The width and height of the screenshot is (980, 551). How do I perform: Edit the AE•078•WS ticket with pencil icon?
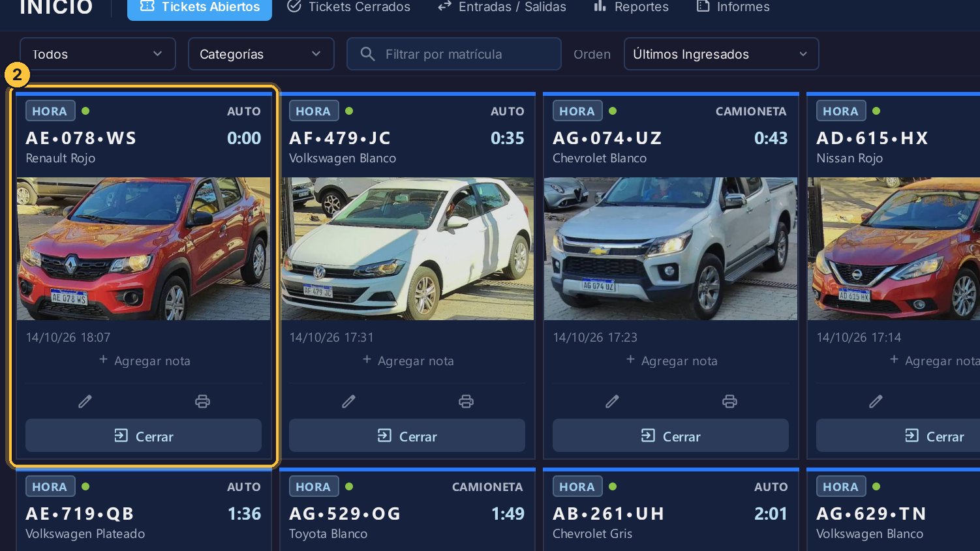(85, 401)
